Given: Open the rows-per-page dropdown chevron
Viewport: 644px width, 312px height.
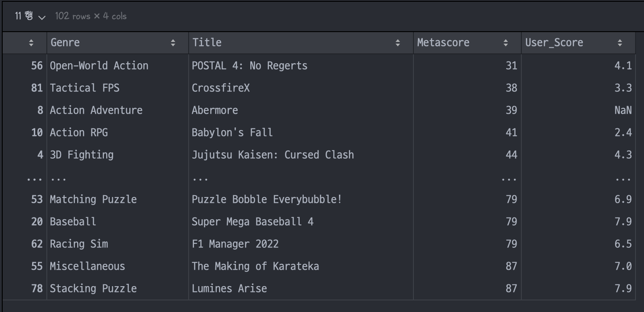Looking at the screenshot, I should 42,17.
